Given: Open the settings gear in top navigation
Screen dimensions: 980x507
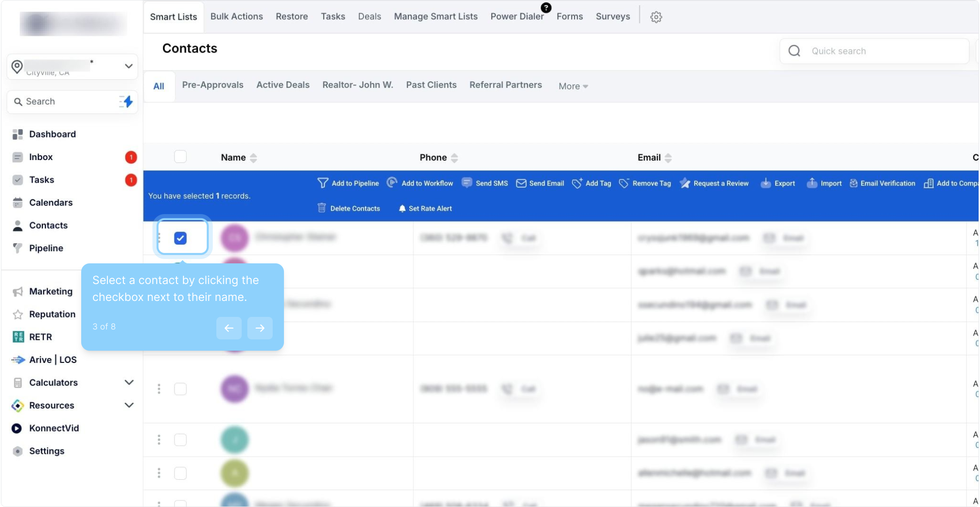Looking at the screenshot, I should point(656,17).
